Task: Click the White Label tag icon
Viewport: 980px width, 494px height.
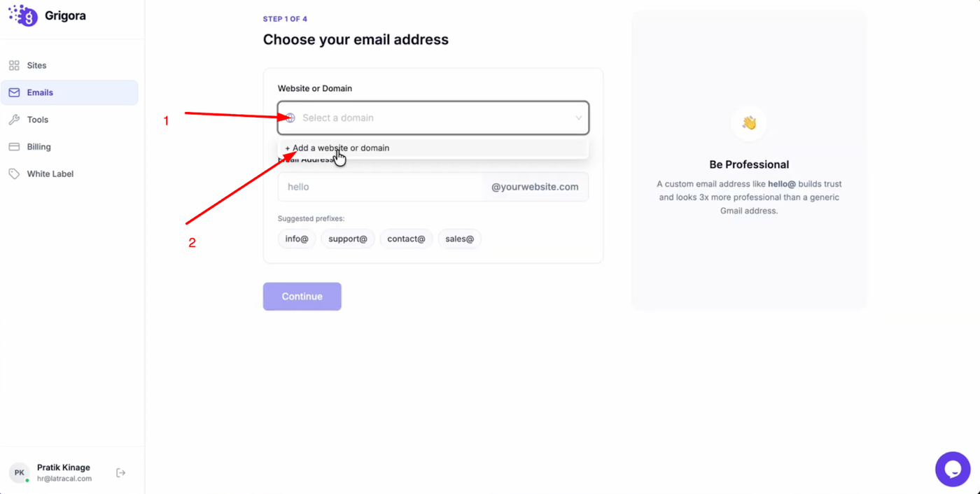Action: [14, 174]
